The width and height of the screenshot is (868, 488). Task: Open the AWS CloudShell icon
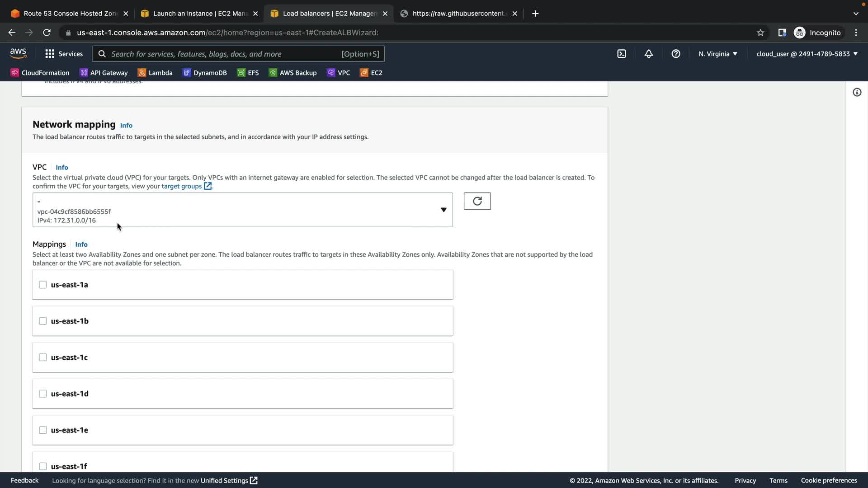point(622,54)
